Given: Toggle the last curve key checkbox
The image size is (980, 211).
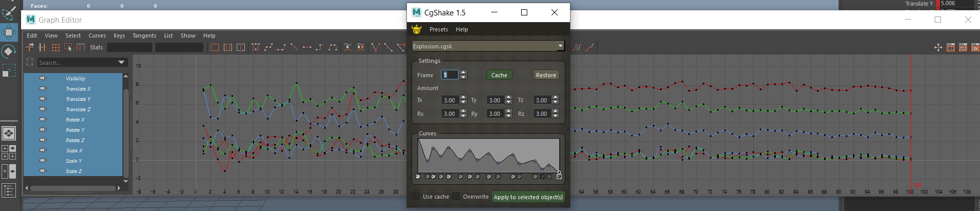Looking at the screenshot, I should [559, 177].
